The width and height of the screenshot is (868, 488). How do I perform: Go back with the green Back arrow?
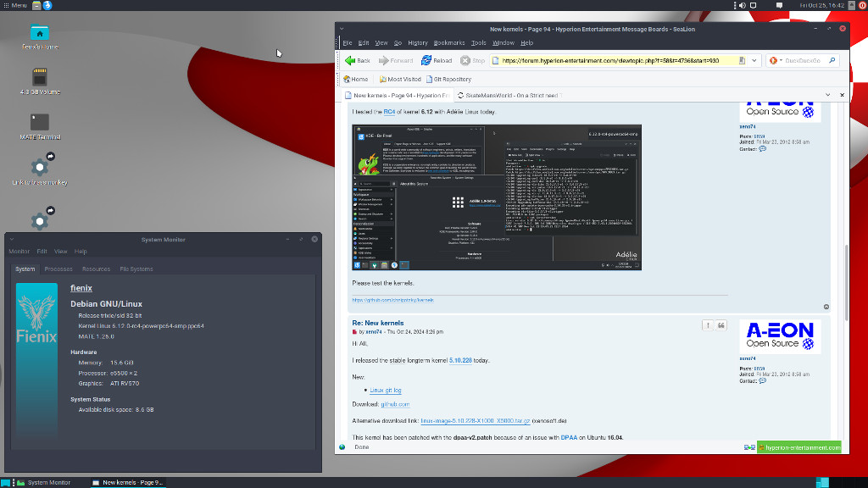click(357, 60)
